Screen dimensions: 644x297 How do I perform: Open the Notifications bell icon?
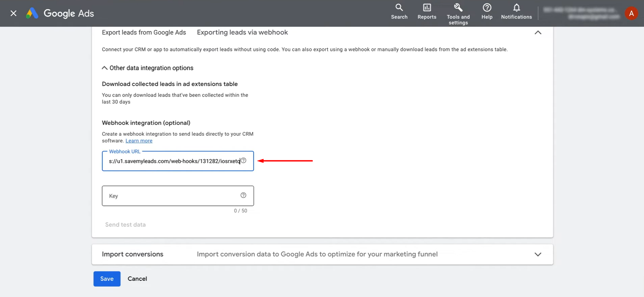tap(516, 7)
